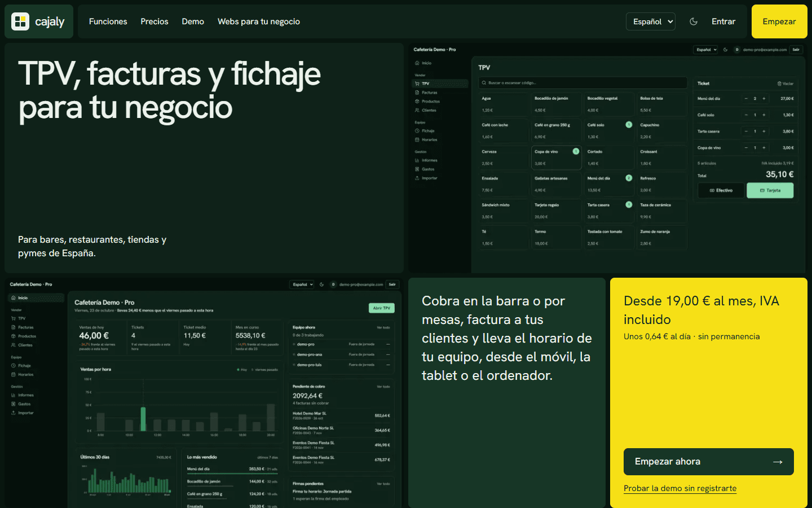The image size is (812, 508).
Task: Click the Vaciar trash icon in the Ticket panel
Action: coord(779,84)
